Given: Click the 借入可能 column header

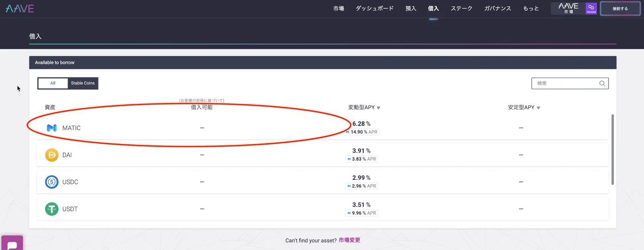Looking at the screenshot, I should [x=202, y=107].
